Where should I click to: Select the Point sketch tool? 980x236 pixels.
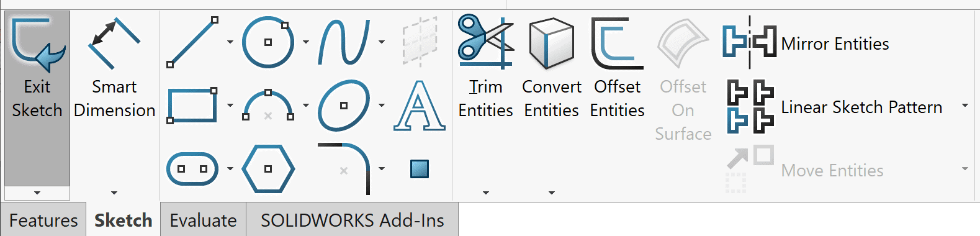[420, 168]
